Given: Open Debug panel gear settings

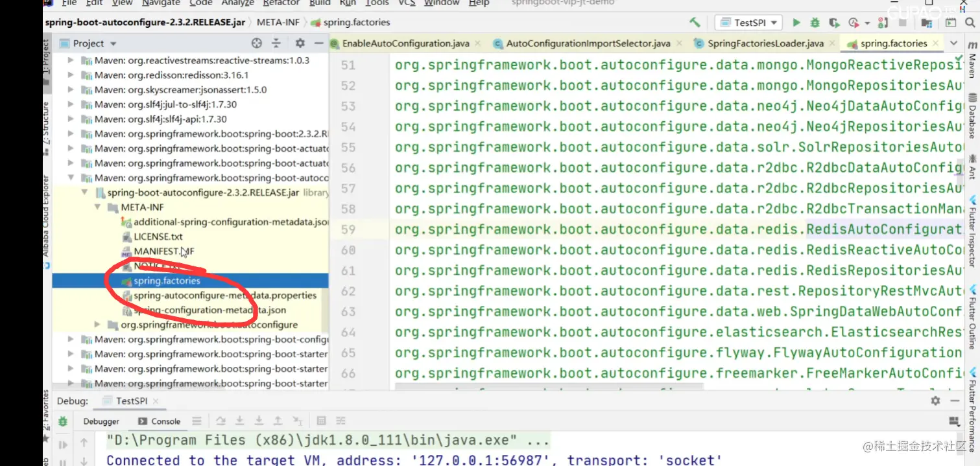Looking at the screenshot, I should point(935,401).
